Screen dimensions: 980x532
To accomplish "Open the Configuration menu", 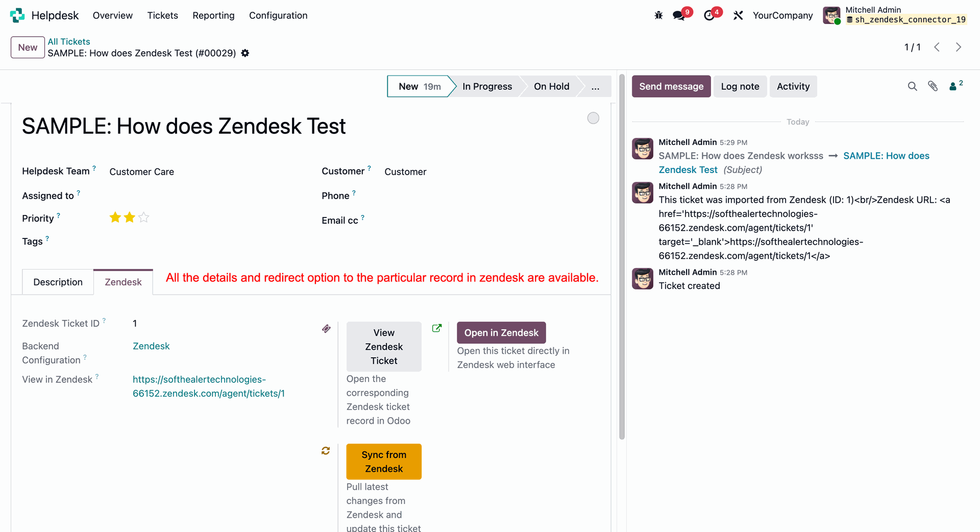I will 278,15.
